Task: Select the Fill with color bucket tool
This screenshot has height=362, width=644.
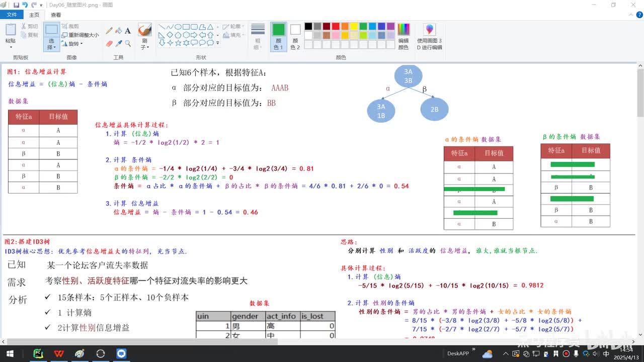Action: 119,31
